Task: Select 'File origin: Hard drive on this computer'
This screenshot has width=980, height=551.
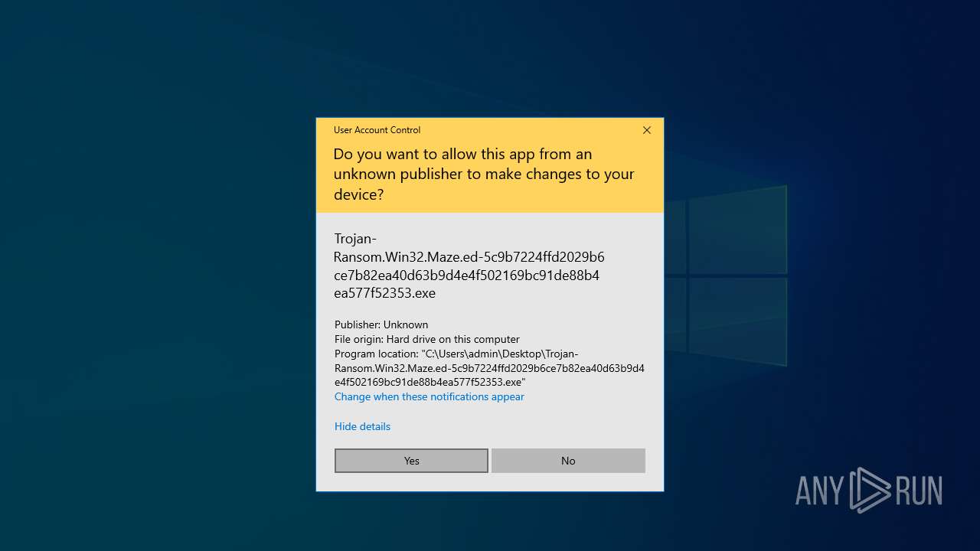Action: tap(427, 339)
